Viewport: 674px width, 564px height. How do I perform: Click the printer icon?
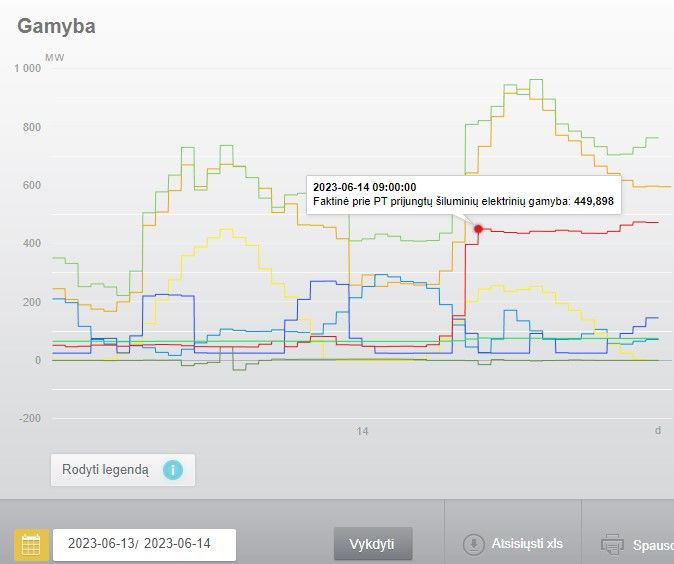(x=612, y=545)
